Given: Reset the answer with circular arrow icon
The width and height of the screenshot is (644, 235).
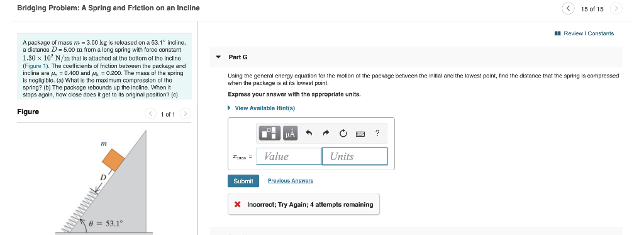Looking at the screenshot, I should click(x=343, y=133).
